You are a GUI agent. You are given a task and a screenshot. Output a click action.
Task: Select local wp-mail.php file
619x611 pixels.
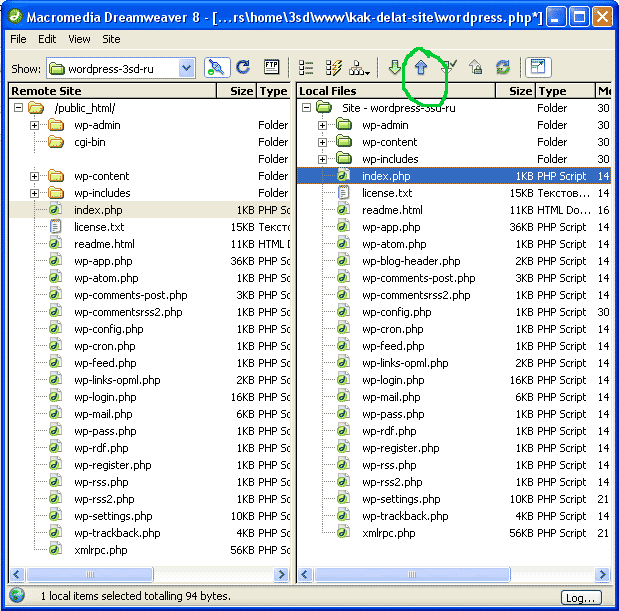pyautogui.click(x=391, y=397)
